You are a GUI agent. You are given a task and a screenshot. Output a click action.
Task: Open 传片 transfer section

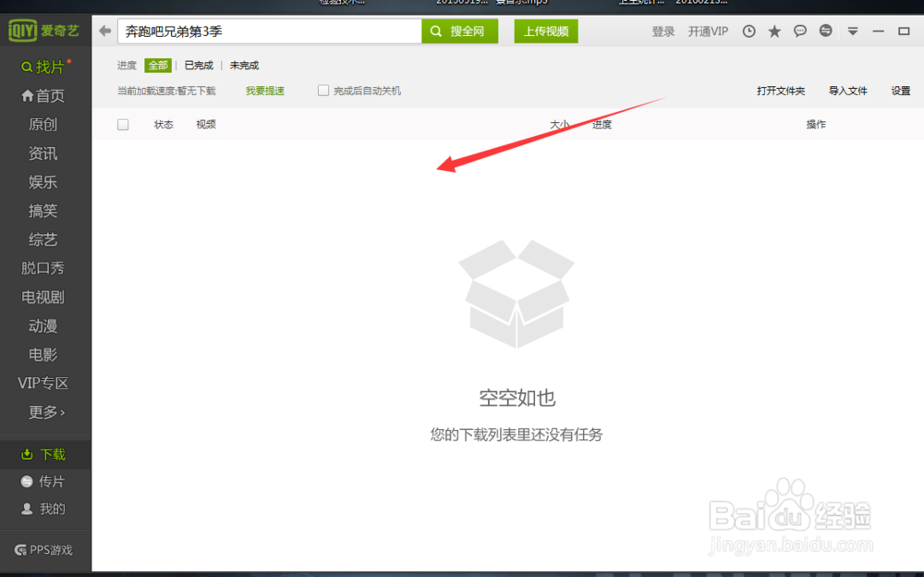43,482
